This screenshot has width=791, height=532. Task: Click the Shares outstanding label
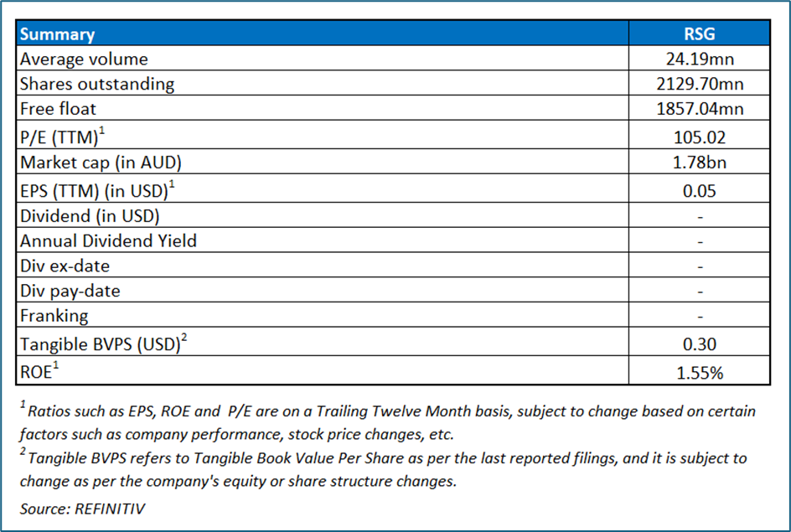click(x=97, y=84)
